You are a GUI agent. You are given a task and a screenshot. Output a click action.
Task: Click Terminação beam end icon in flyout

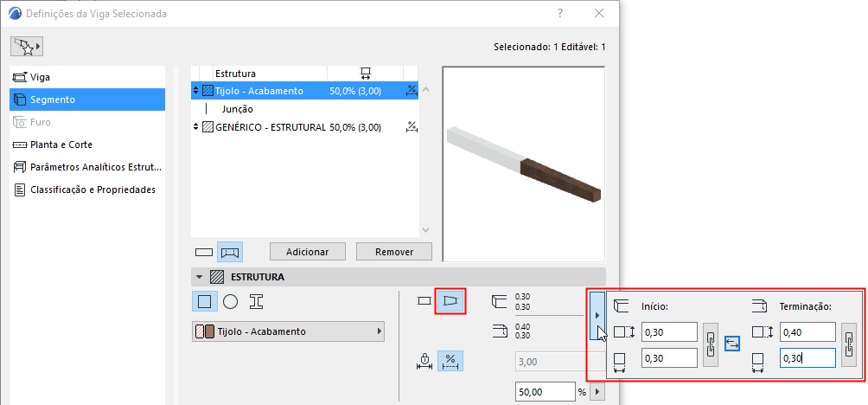[x=759, y=305]
